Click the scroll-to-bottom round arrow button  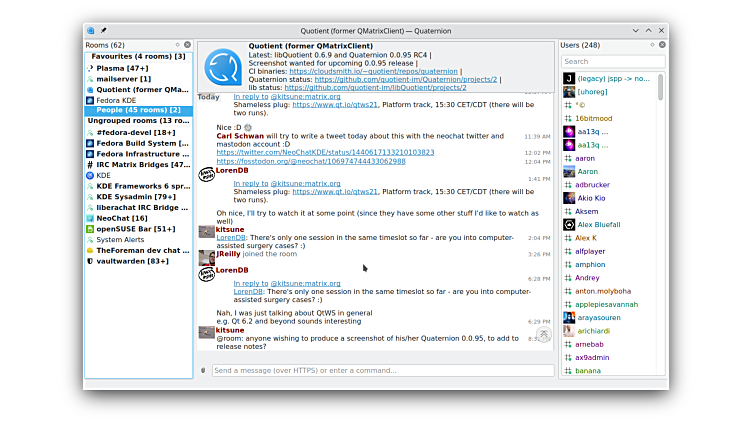pyautogui.click(x=543, y=334)
